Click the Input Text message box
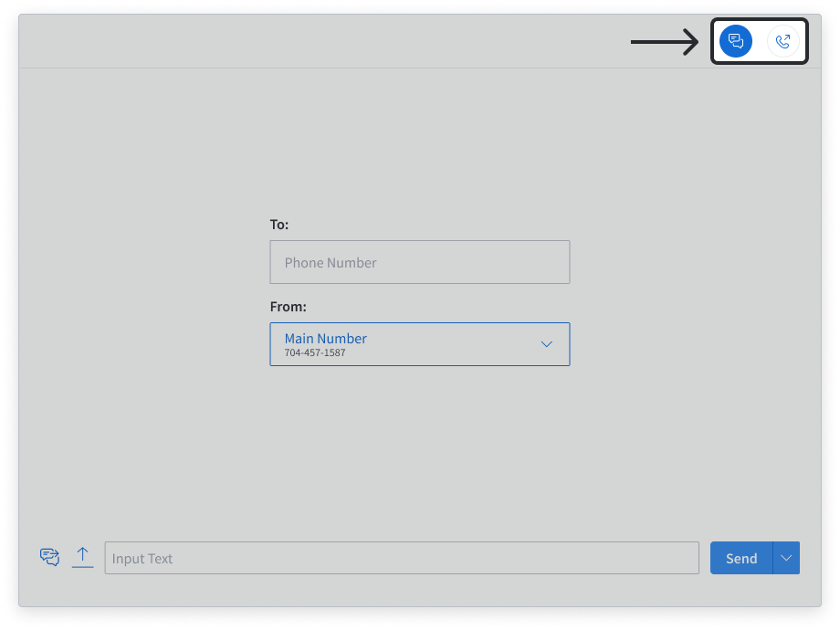Viewport: 840px width, 630px height. (402, 557)
